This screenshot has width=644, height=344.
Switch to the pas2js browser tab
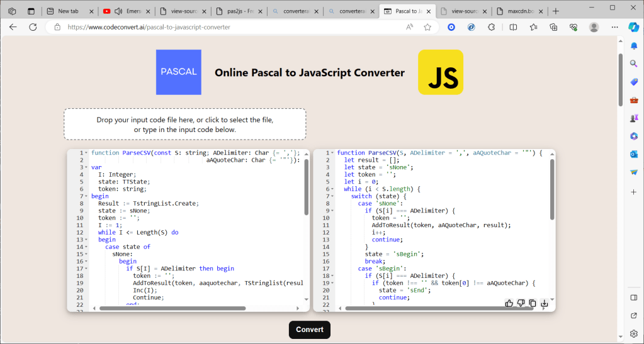click(x=236, y=11)
